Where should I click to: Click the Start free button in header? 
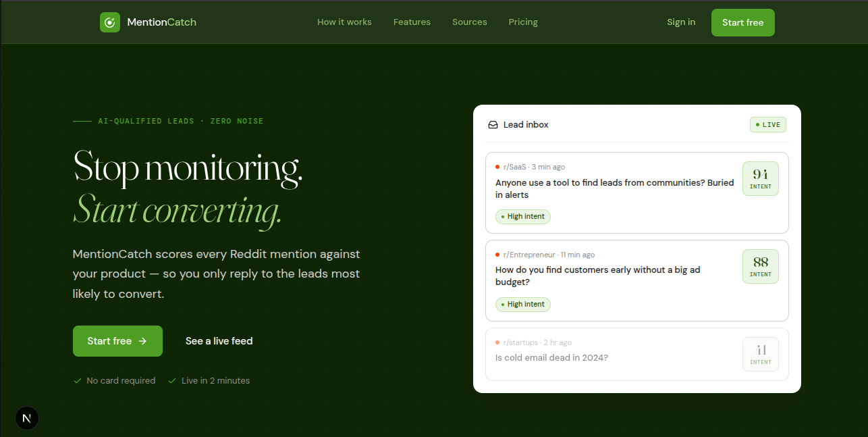743,22
